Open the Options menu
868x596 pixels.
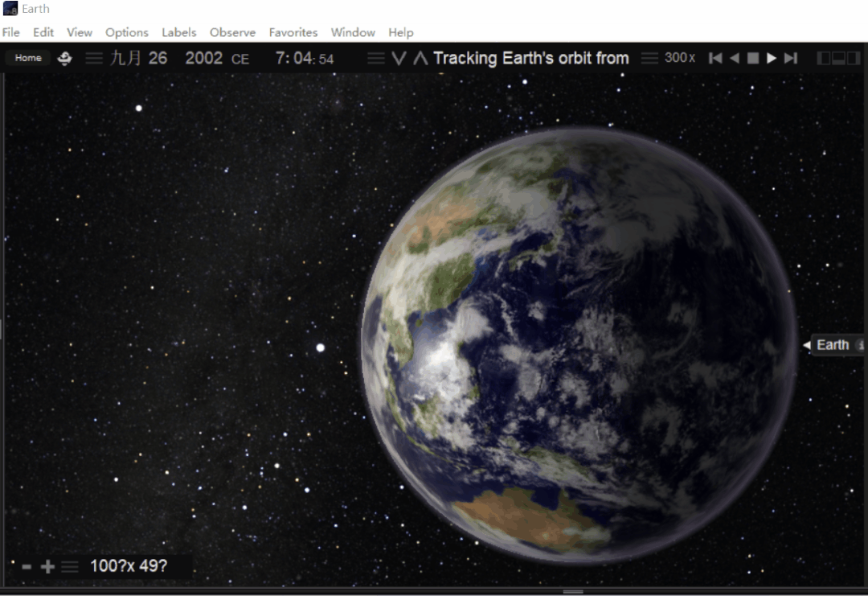(x=127, y=32)
